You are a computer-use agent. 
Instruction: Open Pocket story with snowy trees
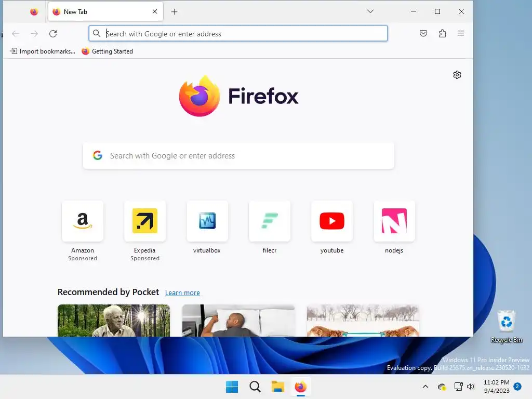click(x=363, y=320)
